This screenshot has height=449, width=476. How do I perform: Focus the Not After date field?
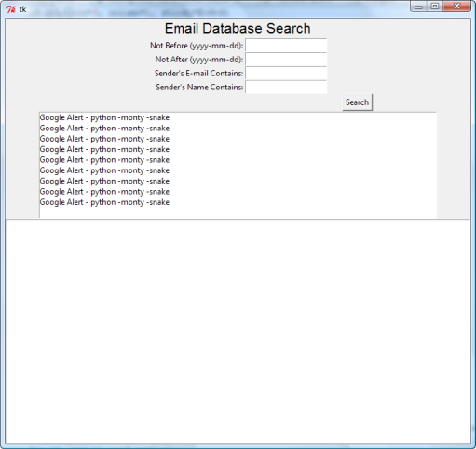286,60
